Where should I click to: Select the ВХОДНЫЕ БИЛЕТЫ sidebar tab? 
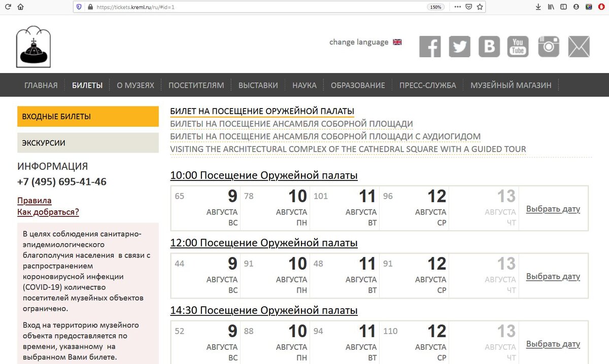coord(88,117)
